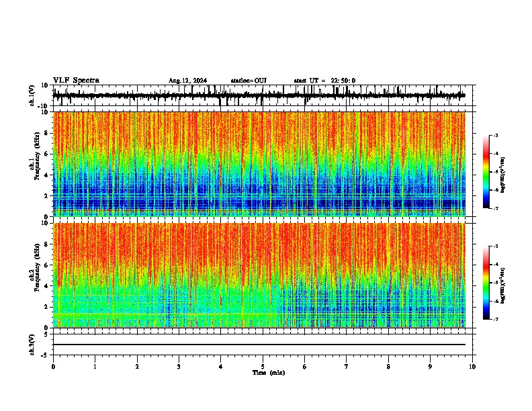The image size is (532, 411).
Task: Click the "VLF Spectra" plot title
Action: click(76, 81)
